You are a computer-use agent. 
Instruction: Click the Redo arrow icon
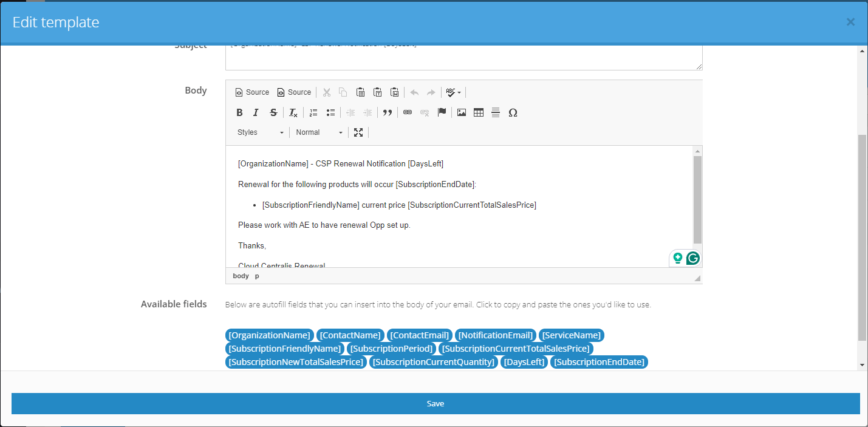431,92
